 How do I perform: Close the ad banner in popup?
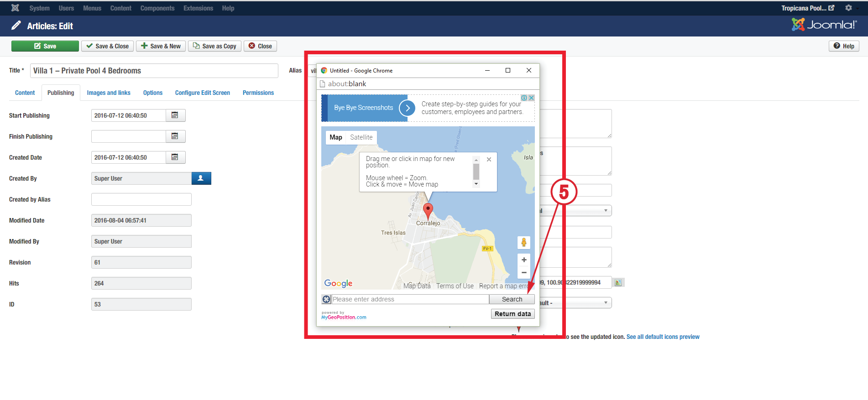[x=531, y=98]
